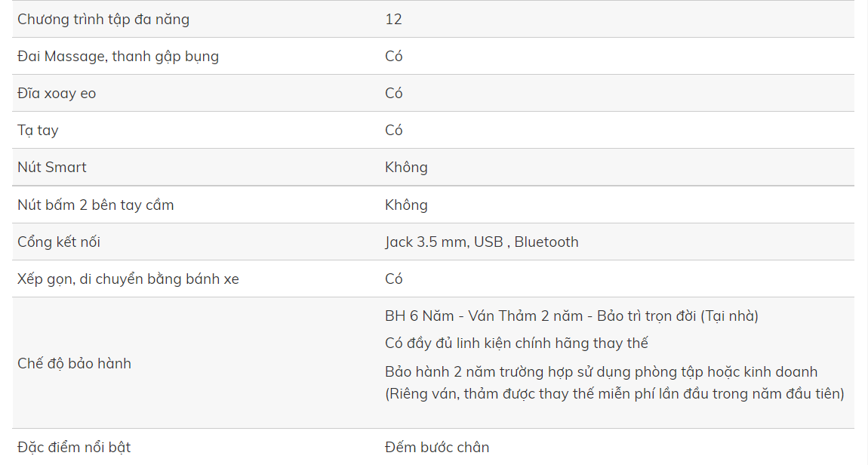Select 'Có' value beside Đĩa xoay eo

[393, 93]
